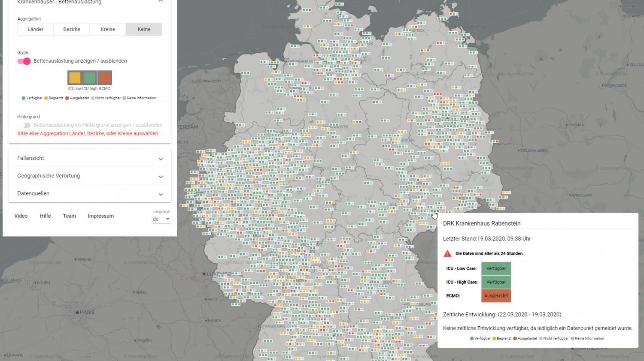Open the Team page link
Screen dimensions: 644x361
[70, 216]
